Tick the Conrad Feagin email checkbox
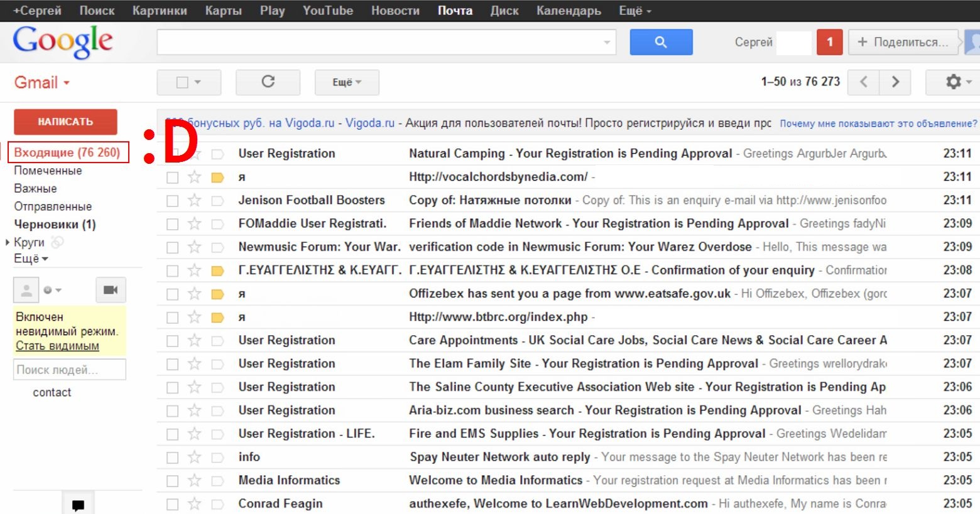 pyautogui.click(x=172, y=504)
